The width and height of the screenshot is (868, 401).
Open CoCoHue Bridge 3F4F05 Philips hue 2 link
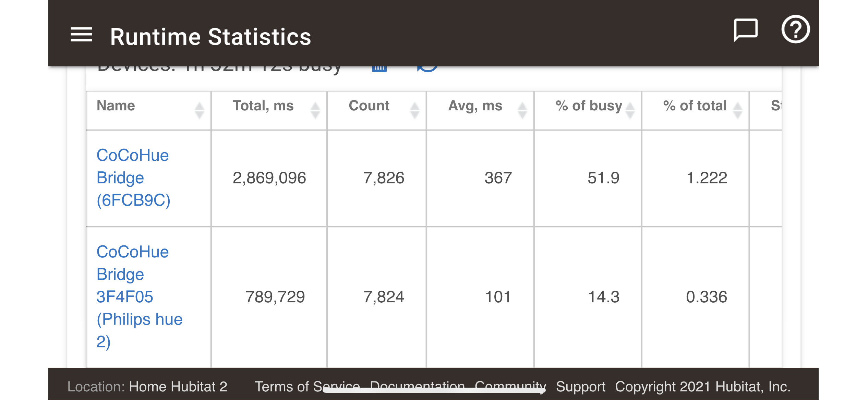point(139,297)
